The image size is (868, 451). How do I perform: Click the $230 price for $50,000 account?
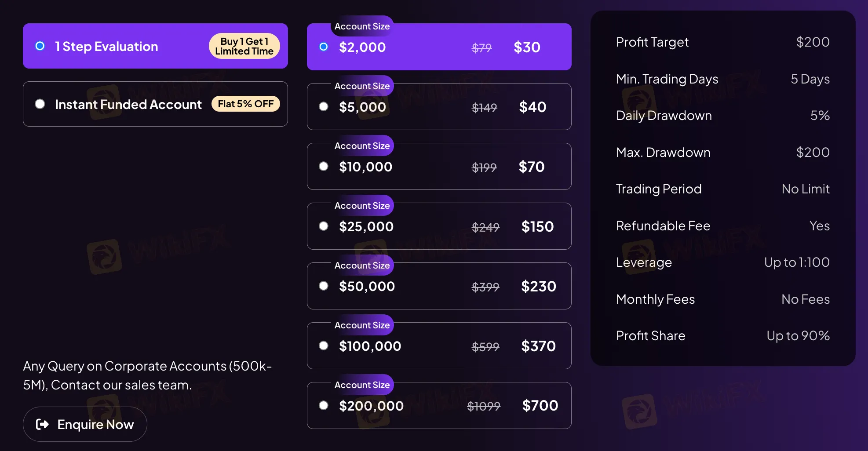[x=538, y=286]
